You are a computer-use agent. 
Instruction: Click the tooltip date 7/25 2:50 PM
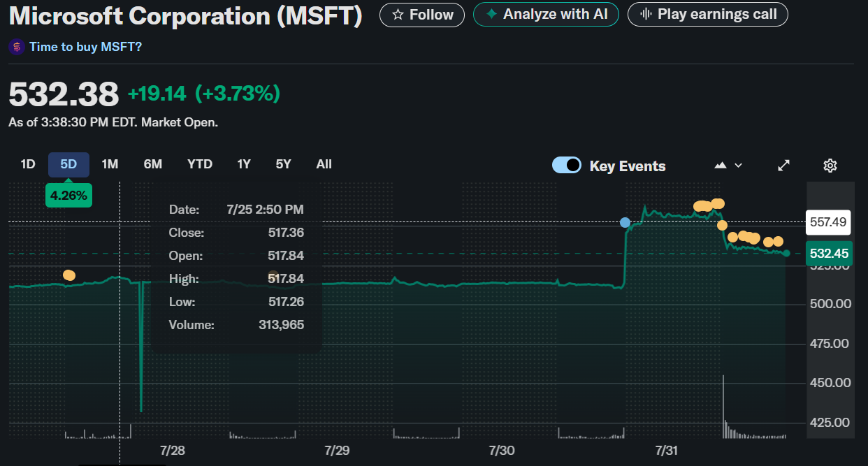pos(266,210)
